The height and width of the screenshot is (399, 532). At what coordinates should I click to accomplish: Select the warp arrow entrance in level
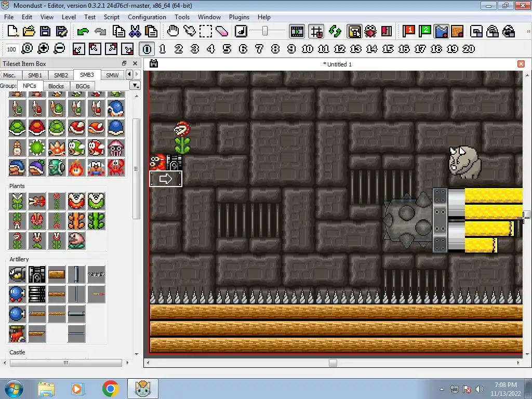click(166, 179)
